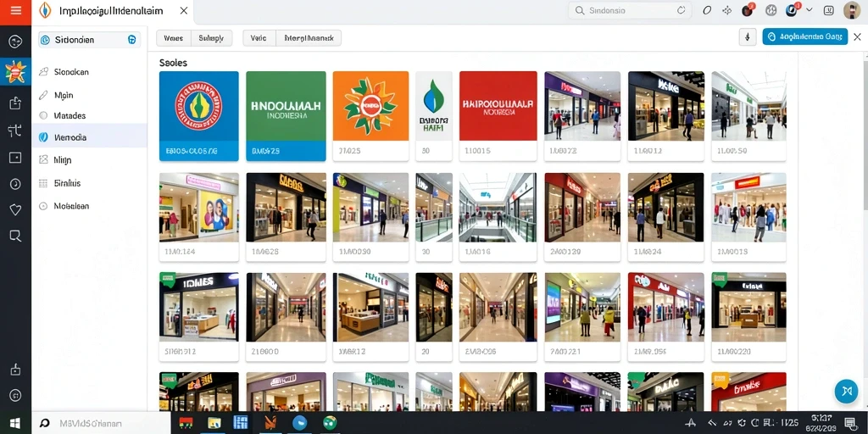Click the colorful star icon in left rail
Image resolution: width=868 pixels, height=434 pixels.
(x=15, y=72)
